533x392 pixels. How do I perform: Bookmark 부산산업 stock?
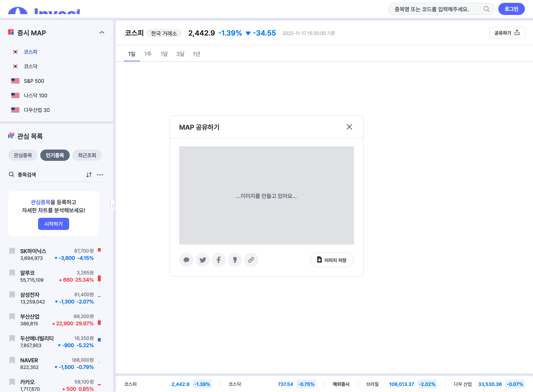coord(12,316)
